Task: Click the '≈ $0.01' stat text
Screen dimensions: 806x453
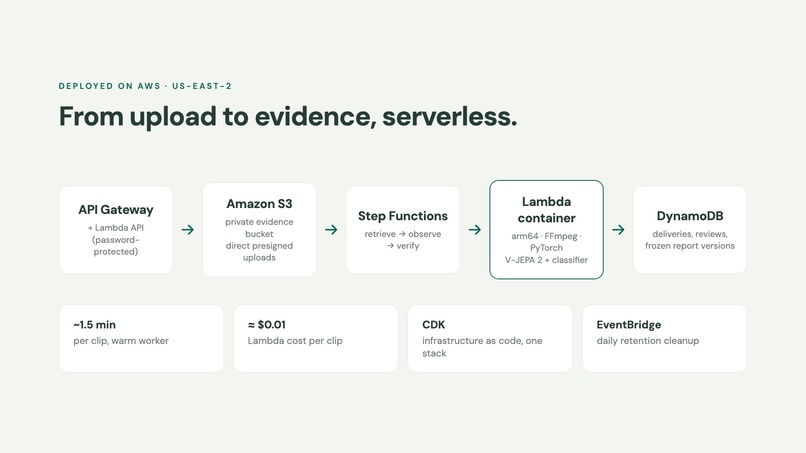Action: [266, 325]
